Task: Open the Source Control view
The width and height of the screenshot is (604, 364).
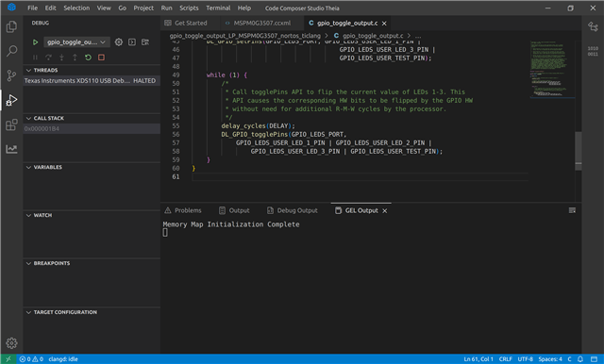Action: tap(11, 75)
